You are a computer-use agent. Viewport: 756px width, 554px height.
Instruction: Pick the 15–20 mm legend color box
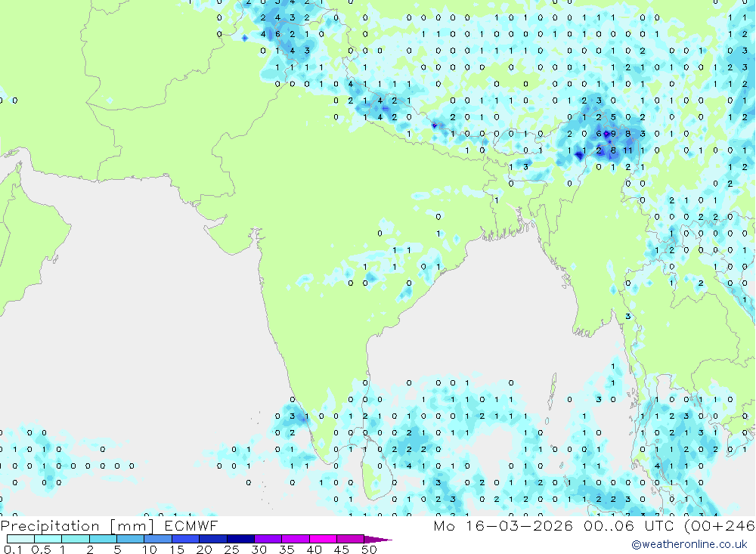pyautogui.click(x=186, y=539)
